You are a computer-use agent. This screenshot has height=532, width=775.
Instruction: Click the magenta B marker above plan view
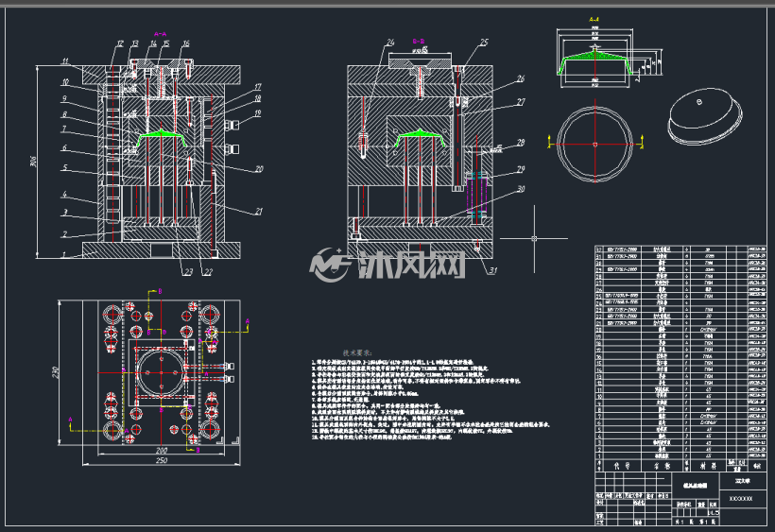(160, 291)
